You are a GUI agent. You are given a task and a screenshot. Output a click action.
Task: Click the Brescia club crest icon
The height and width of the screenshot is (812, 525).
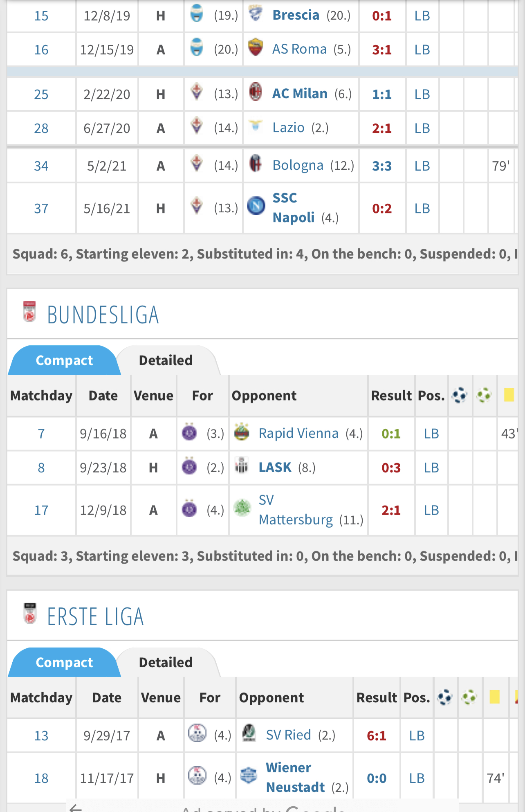256,14
